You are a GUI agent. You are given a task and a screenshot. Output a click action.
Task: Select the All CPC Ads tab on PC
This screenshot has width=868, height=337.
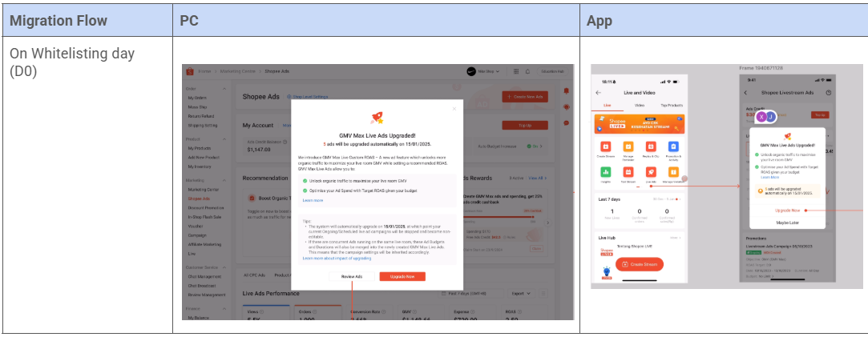point(255,275)
